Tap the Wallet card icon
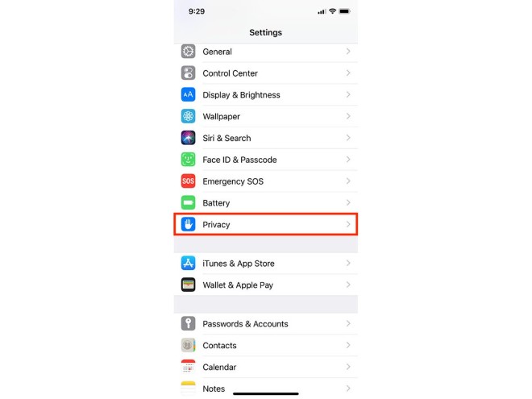532x399 pixels. [x=188, y=285]
